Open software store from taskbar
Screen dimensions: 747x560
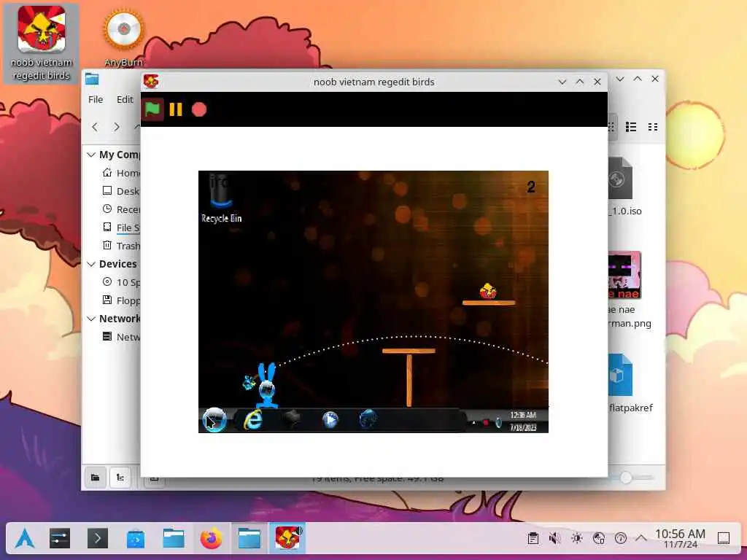coord(136,539)
